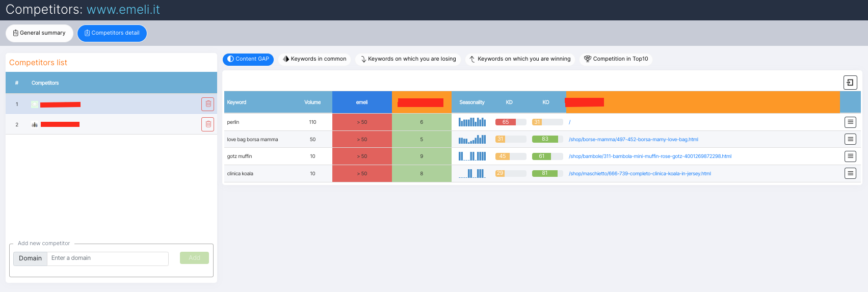Sort by the Volume column header
Screen dimensions: 868x292
312,102
